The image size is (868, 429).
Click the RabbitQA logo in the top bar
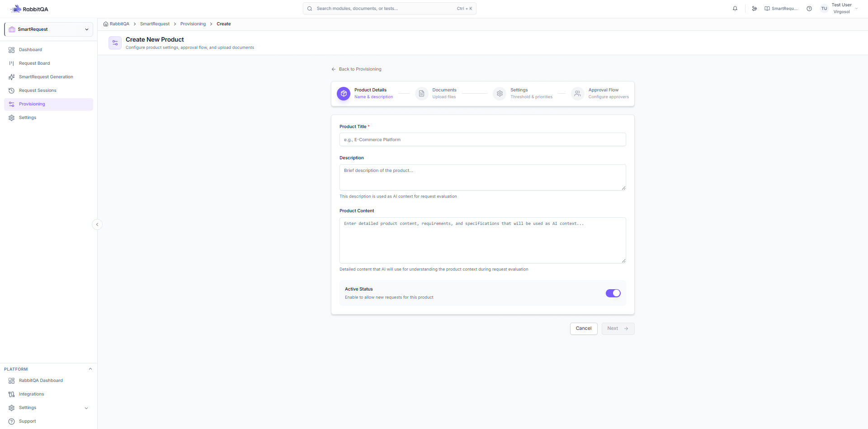pyautogui.click(x=29, y=9)
